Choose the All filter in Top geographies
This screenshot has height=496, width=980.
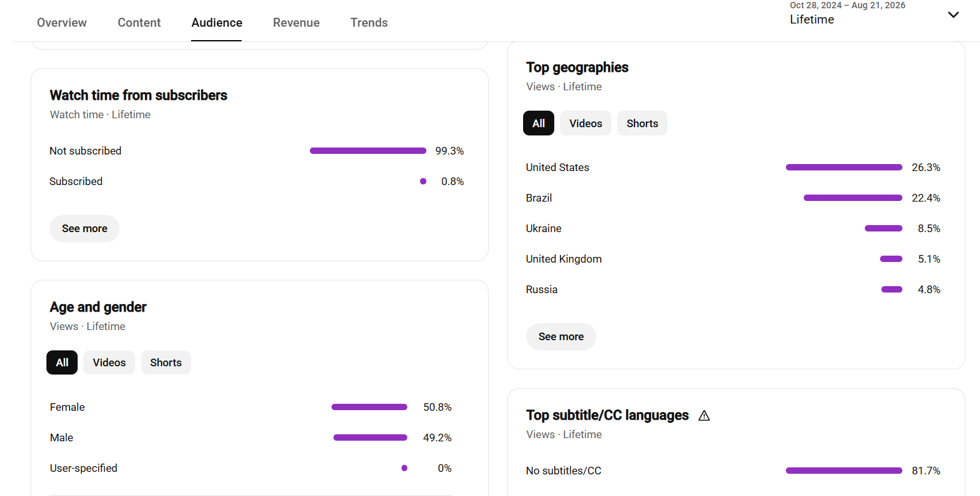[538, 123]
